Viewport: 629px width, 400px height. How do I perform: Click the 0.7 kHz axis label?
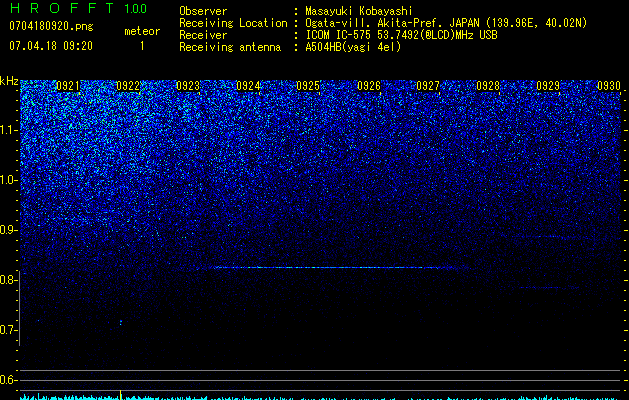(x=9, y=330)
